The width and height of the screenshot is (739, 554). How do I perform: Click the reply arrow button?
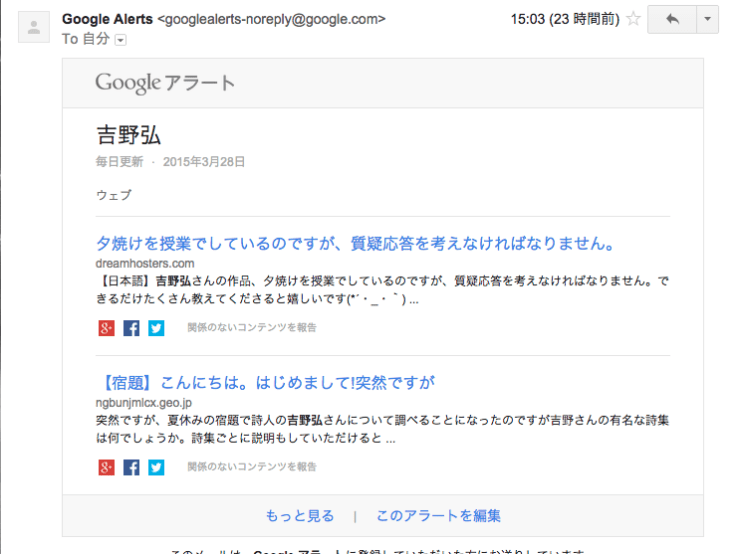(x=671, y=19)
